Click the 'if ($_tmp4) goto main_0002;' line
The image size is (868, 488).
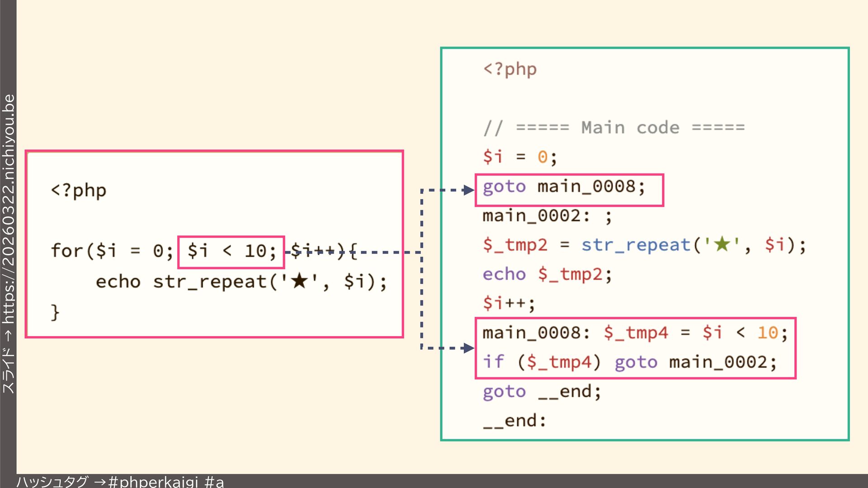point(629,362)
